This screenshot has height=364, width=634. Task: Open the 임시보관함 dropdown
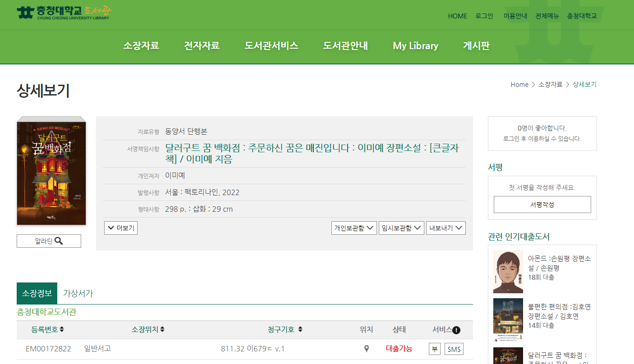click(401, 228)
